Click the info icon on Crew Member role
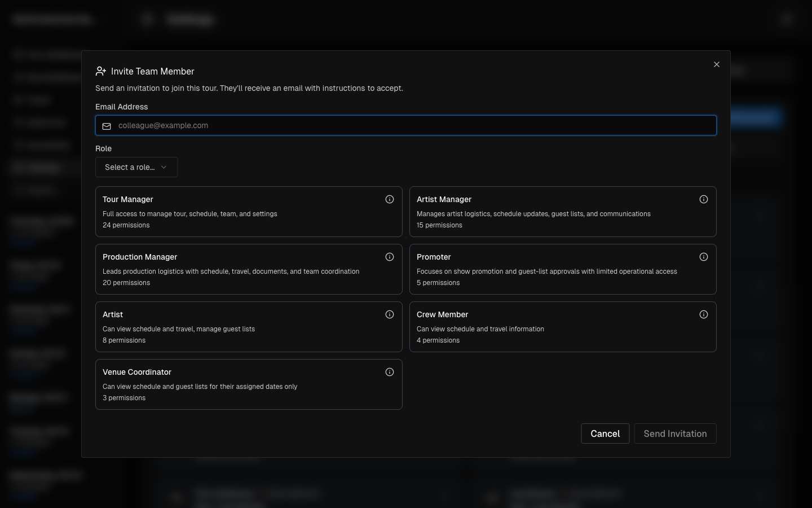The image size is (812, 508). coord(704,314)
